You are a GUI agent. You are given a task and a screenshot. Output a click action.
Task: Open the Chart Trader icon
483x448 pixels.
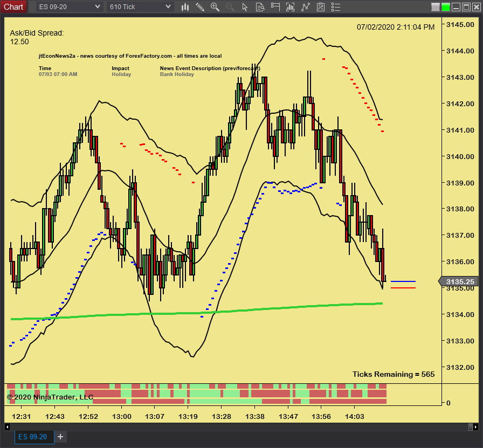point(275,7)
